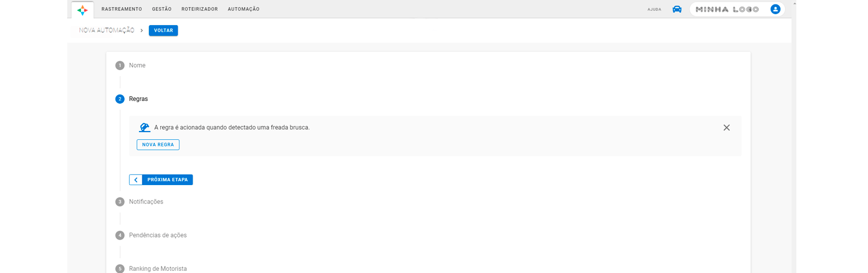Click the Ajuda help link
Screen dimensions: 868x273
point(654,9)
